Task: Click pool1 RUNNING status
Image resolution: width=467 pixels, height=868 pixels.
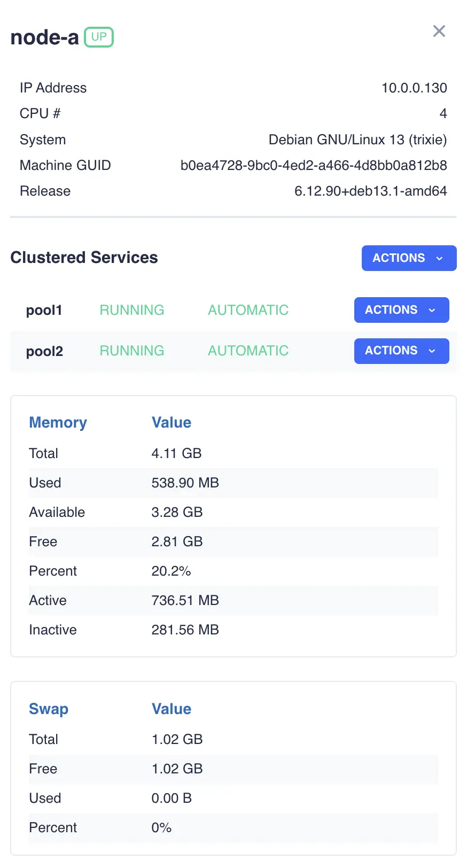Action: [x=132, y=310]
